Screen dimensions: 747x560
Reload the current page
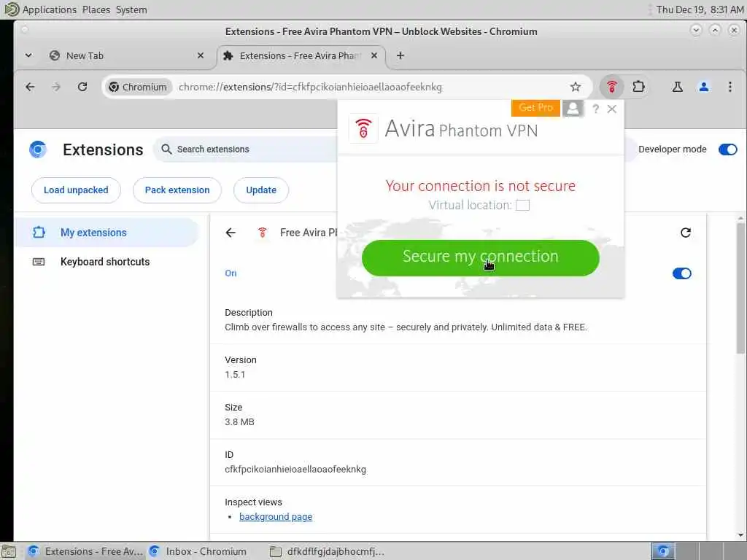pyautogui.click(x=82, y=87)
